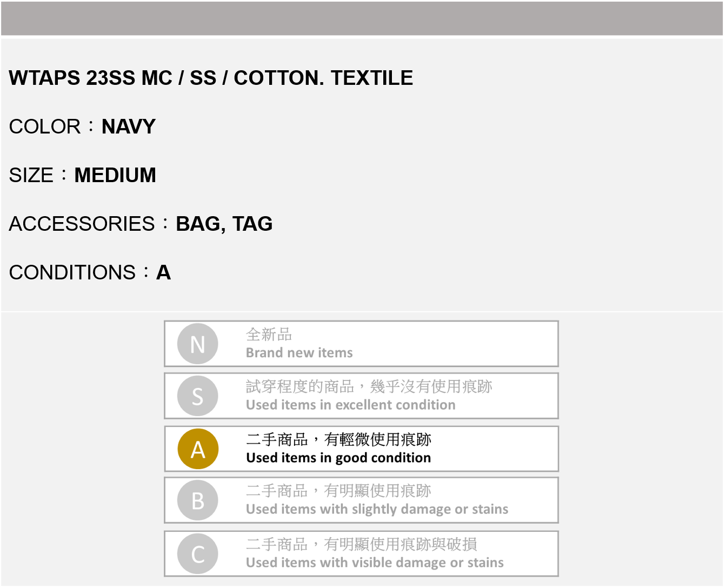The width and height of the screenshot is (726, 588).
Task: Click the gray N condition circle
Action: tap(197, 344)
